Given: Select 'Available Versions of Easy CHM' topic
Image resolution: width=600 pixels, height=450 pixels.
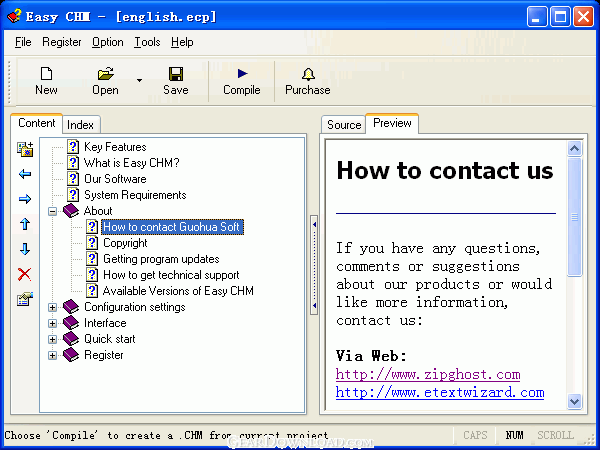Looking at the screenshot, I should click(x=178, y=291).
